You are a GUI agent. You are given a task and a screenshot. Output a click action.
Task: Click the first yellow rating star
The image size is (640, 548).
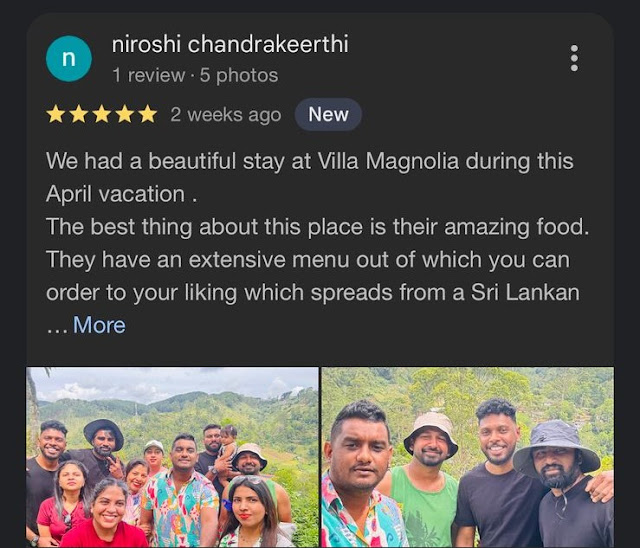(56, 114)
